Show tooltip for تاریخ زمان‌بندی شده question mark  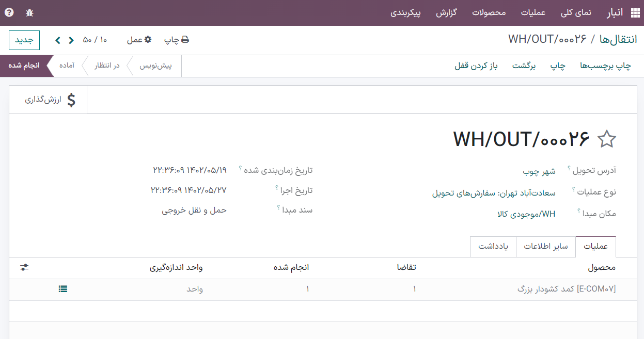[x=240, y=168]
